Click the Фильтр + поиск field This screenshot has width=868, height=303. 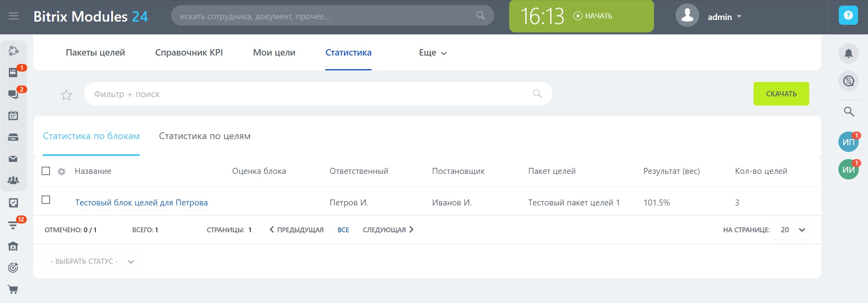[308, 94]
